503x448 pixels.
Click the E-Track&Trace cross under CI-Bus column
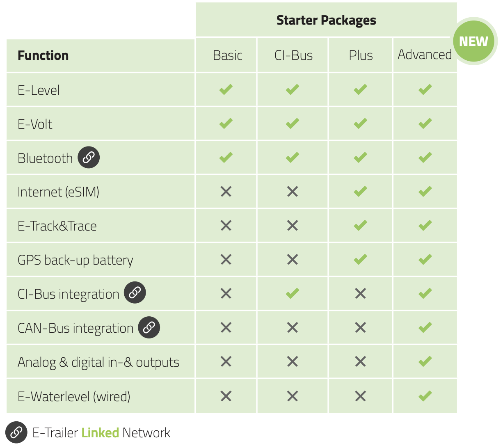coord(293,225)
